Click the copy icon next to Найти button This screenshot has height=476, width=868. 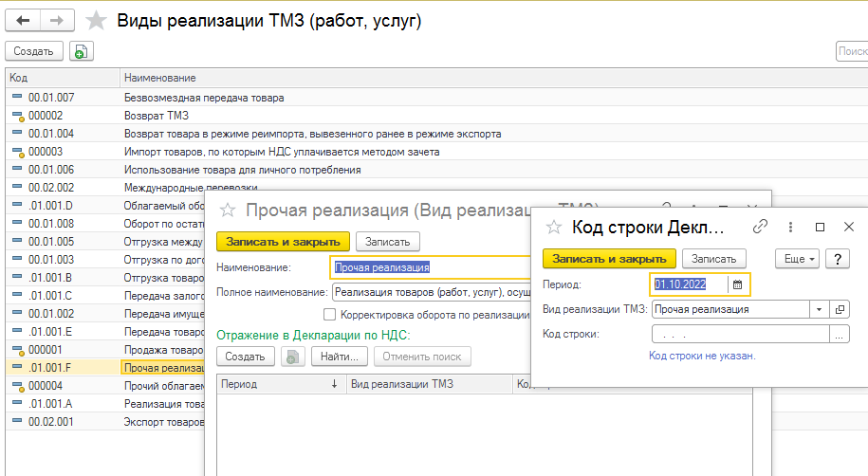coord(293,357)
